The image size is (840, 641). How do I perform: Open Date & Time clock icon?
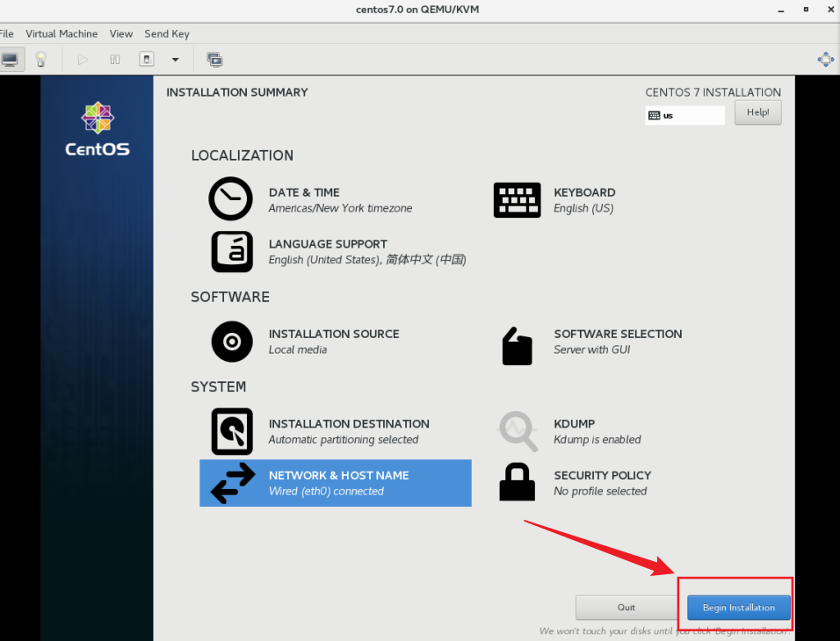(x=230, y=199)
